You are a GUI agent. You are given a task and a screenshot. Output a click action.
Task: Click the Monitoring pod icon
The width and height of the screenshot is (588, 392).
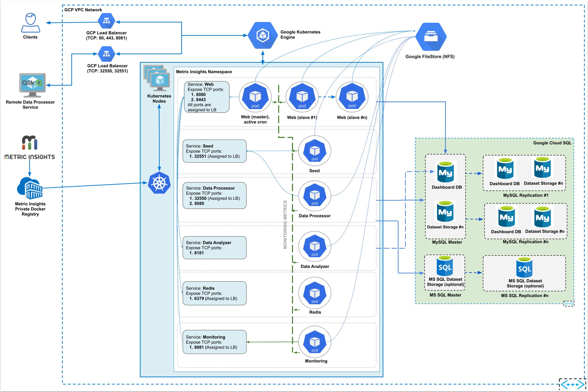pyautogui.click(x=315, y=342)
